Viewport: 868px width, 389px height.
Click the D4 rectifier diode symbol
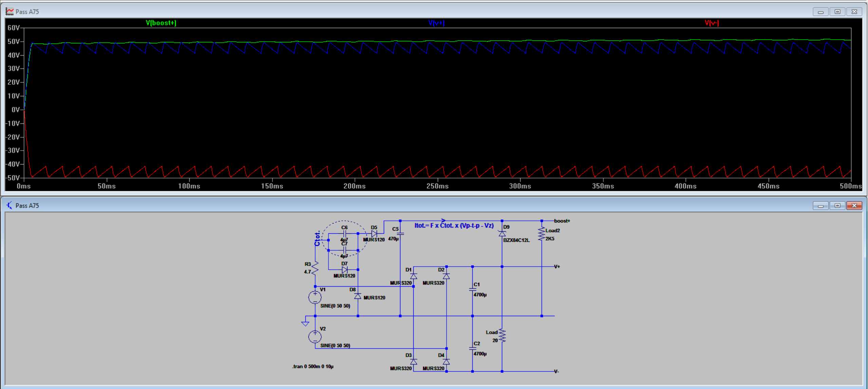click(446, 362)
